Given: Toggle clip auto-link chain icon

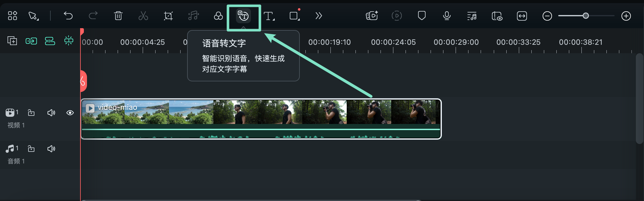Looking at the screenshot, I should pyautogui.click(x=31, y=41).
